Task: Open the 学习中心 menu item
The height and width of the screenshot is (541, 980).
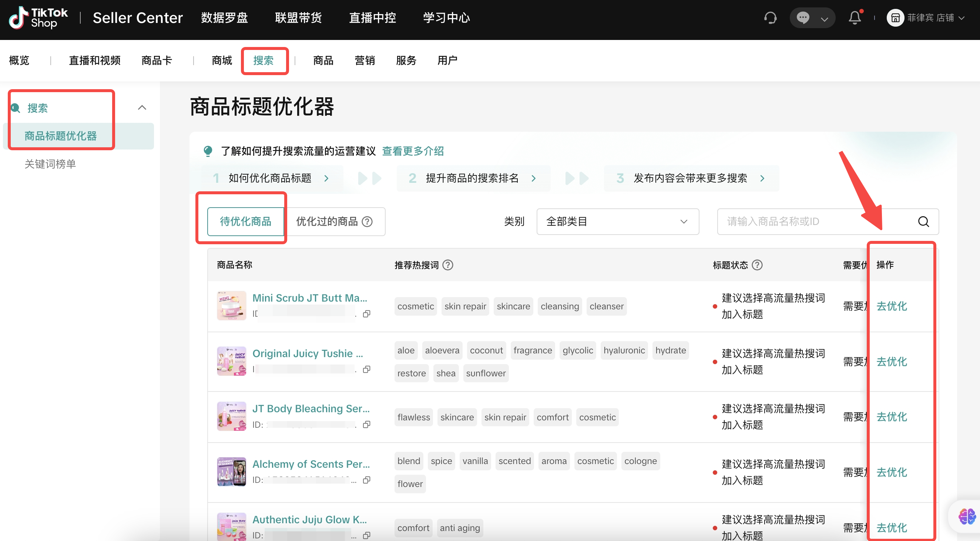Action: pyautogui.click(x=446, y=17)
